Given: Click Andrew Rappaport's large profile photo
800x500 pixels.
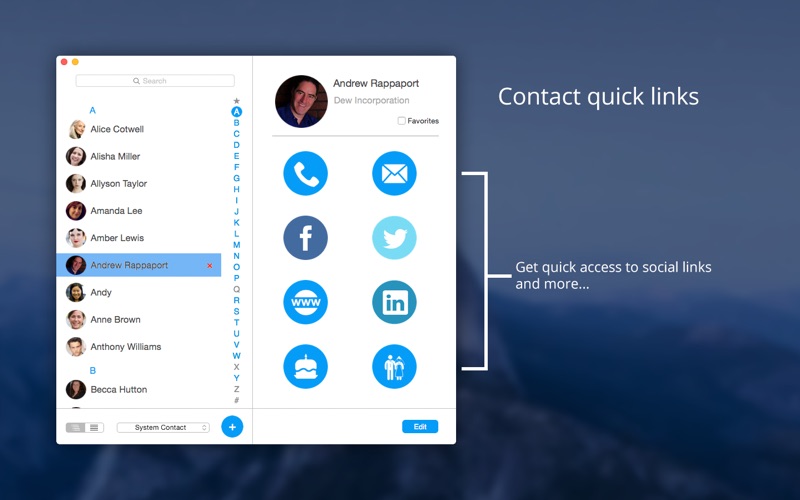Looking at the screenshot, I should pyautogui.click(x=301, y=101).
